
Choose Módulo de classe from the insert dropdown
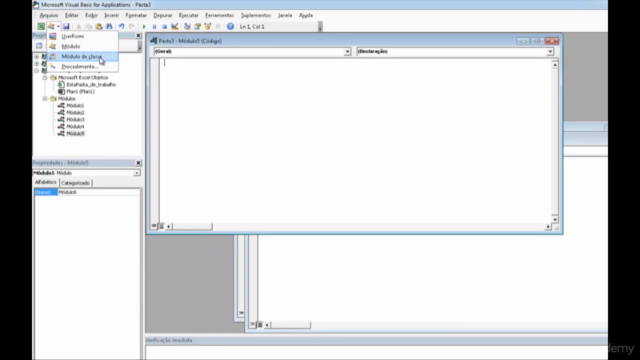pyautogui.click(x=83, y=56)
